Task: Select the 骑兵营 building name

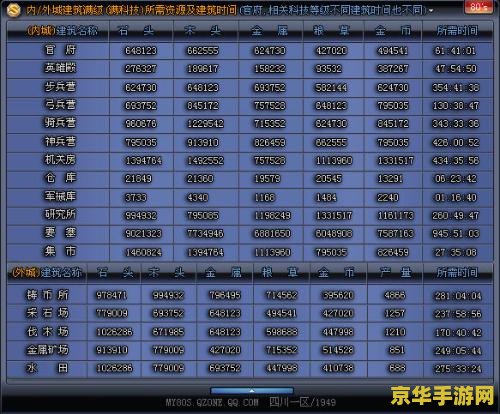Action: click(x=60, y=123)
